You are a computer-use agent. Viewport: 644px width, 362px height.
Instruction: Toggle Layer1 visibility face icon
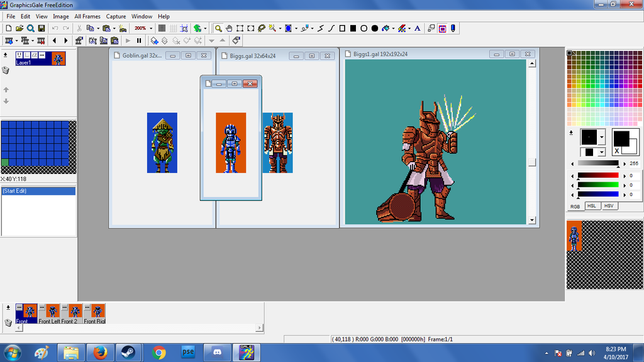click(x=19, y=55)
